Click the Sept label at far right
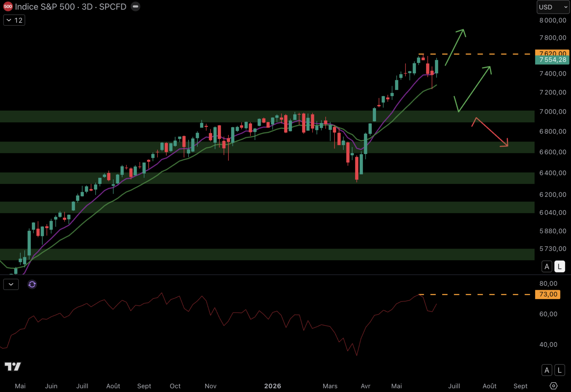Screen dimensions: 571x392 point(521,386)
